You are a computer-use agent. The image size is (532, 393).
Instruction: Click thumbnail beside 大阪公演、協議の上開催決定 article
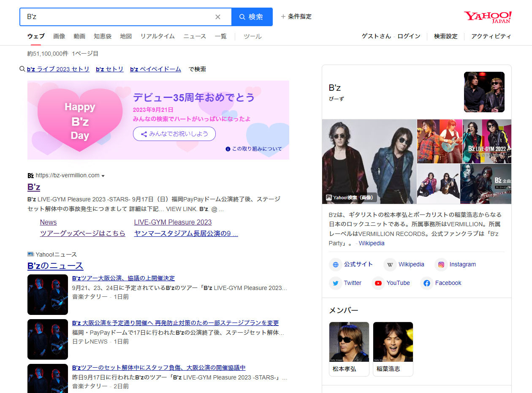point(48,295)
